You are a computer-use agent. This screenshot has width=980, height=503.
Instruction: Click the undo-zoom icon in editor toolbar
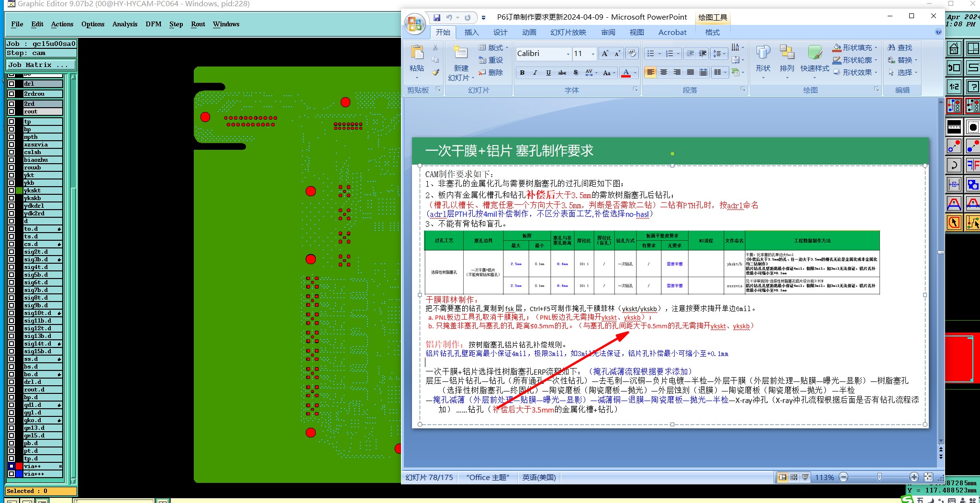(x=954, y=67)
